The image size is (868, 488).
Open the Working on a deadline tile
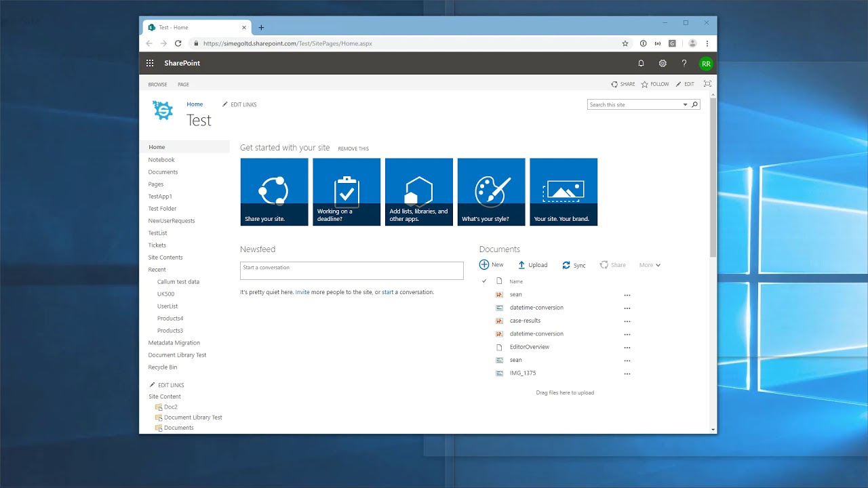[347, 192]
